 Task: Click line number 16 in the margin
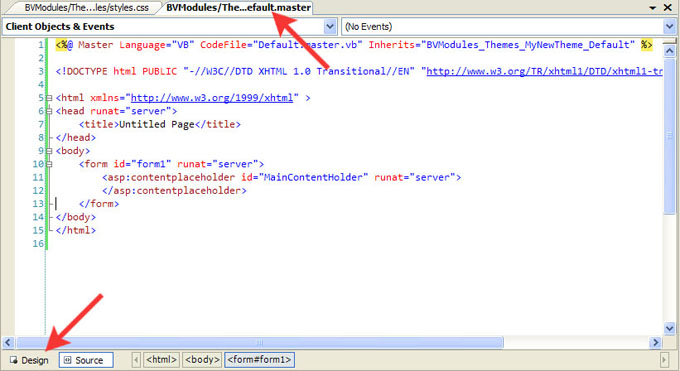coord(38,244)
